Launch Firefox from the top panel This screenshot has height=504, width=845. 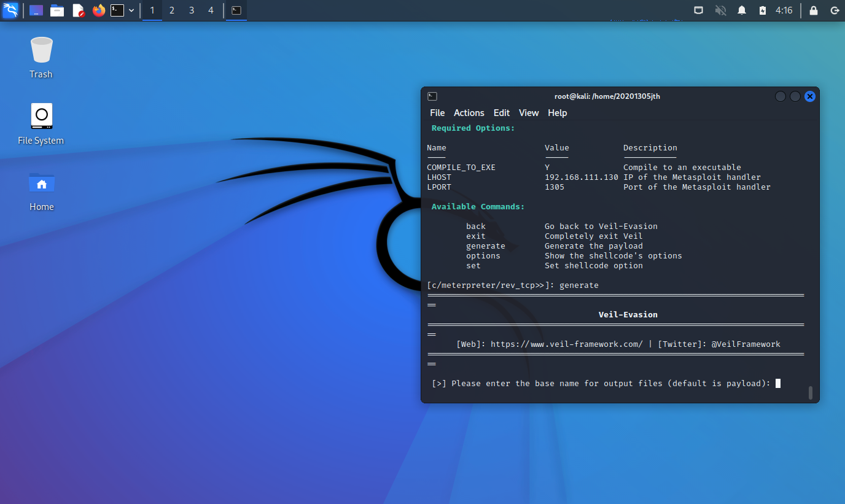click(99, 10)
